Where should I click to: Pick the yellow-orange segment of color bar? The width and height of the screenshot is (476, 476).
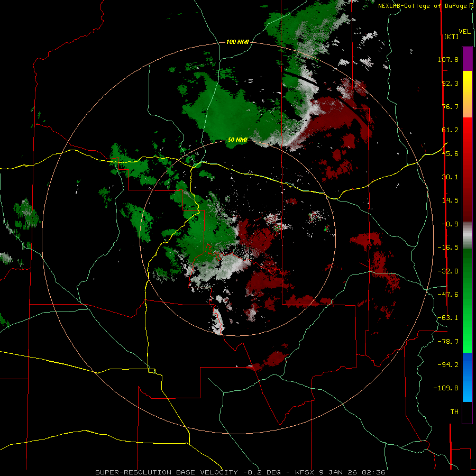(467, 94)
